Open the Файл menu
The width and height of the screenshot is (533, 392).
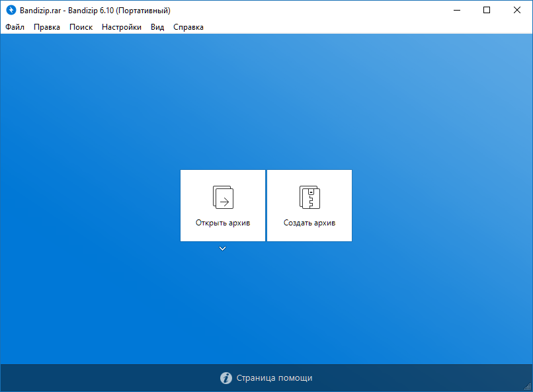pyautogui.click(x=15, y=27)
